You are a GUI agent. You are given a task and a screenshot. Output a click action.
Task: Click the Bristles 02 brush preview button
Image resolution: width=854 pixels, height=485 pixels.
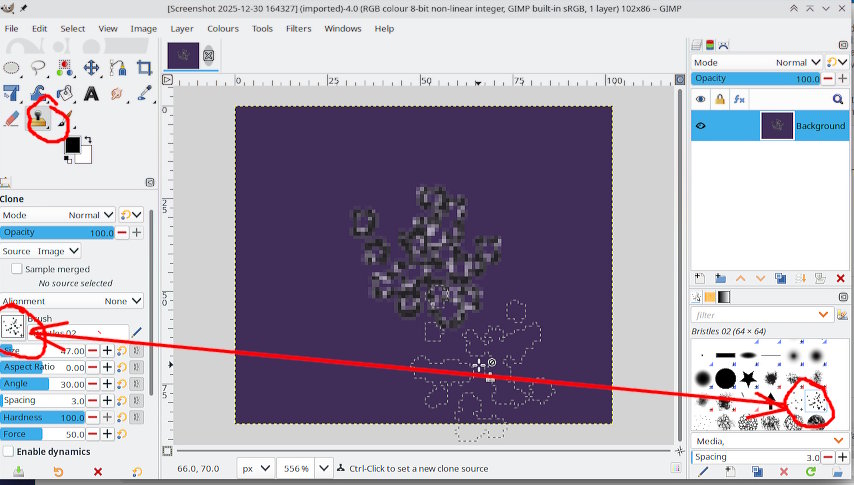[x=14, y=326]
